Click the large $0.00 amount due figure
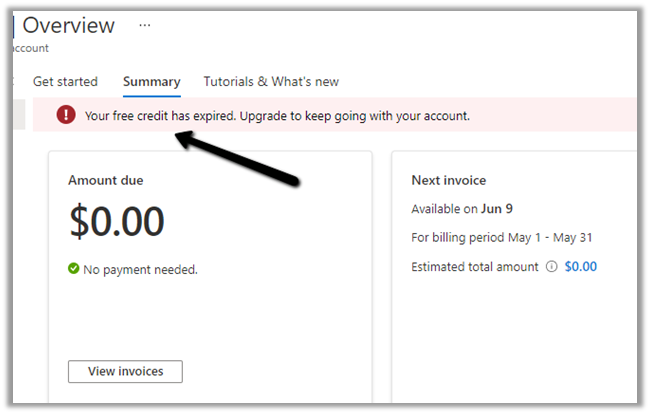This screenshot has width=650, height=414. pyautogui.click(x=117, y=222)
